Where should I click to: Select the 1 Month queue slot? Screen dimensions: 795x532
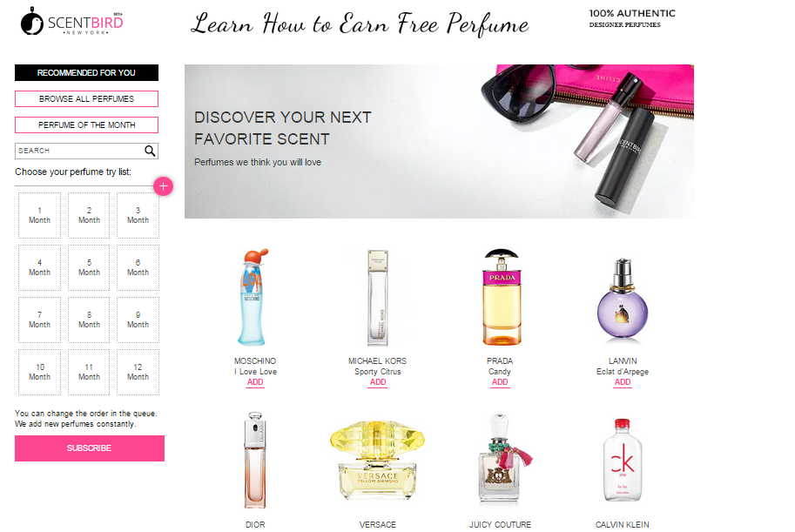coord(39,215)
